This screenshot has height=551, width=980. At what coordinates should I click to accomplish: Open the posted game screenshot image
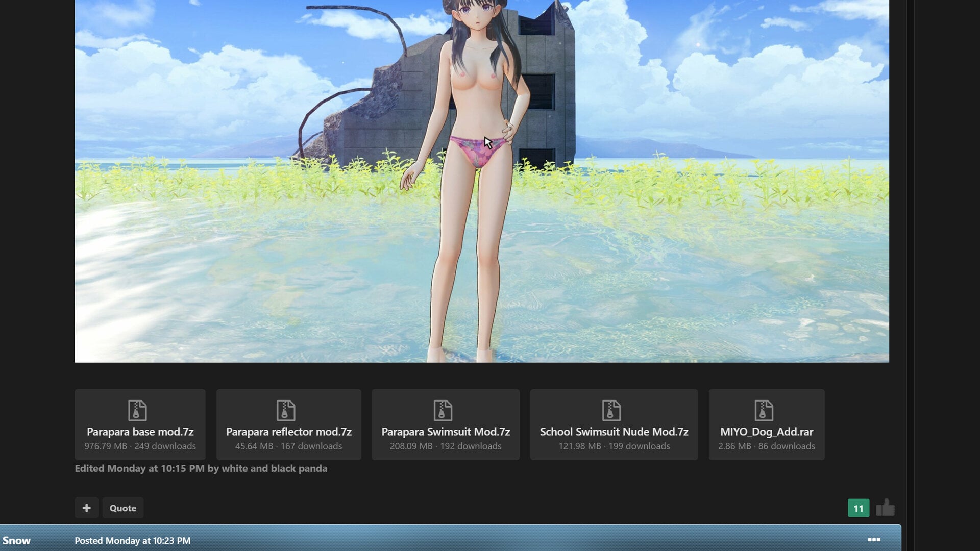(482, 181)
